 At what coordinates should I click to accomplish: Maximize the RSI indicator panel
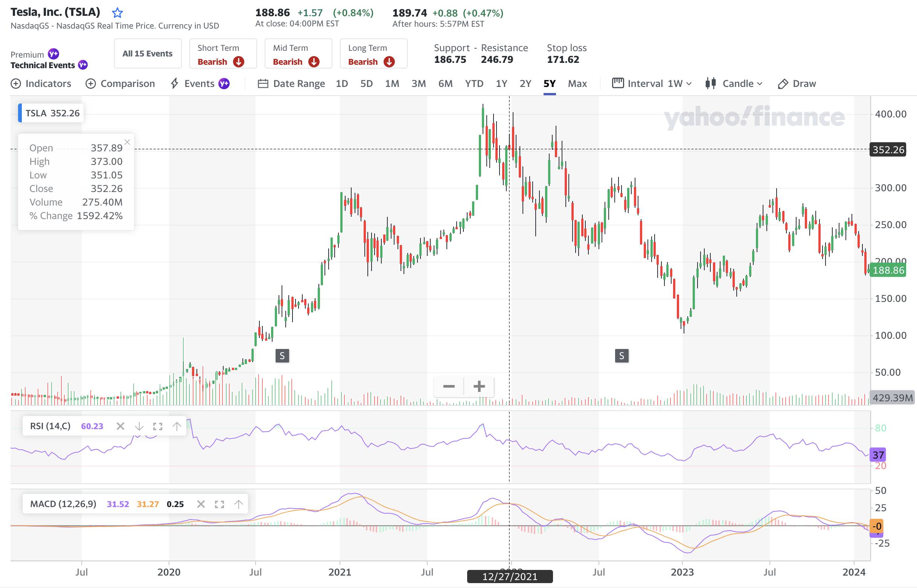tap(158, 426)
